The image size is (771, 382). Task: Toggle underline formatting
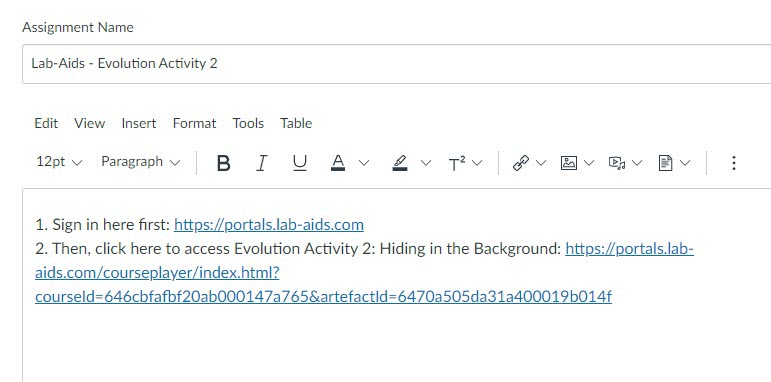point(299,163)
